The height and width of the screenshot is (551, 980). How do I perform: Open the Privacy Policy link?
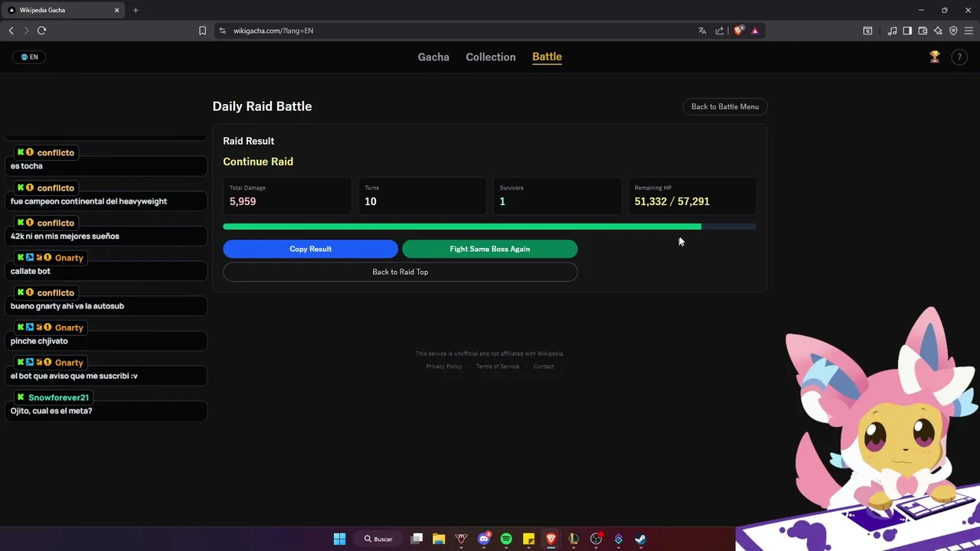click(x=444, y=367)
